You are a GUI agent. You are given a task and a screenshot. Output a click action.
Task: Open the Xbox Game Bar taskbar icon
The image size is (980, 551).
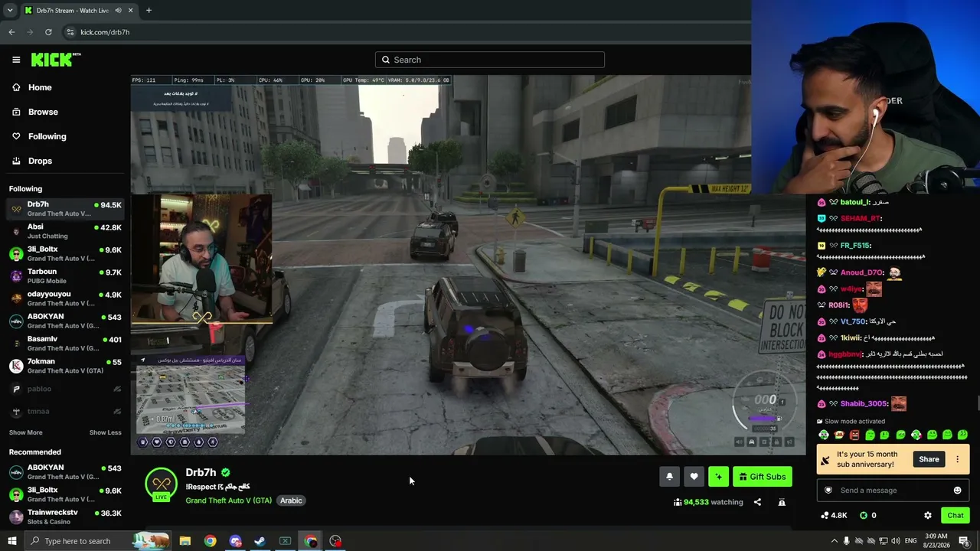pos(285,541)
